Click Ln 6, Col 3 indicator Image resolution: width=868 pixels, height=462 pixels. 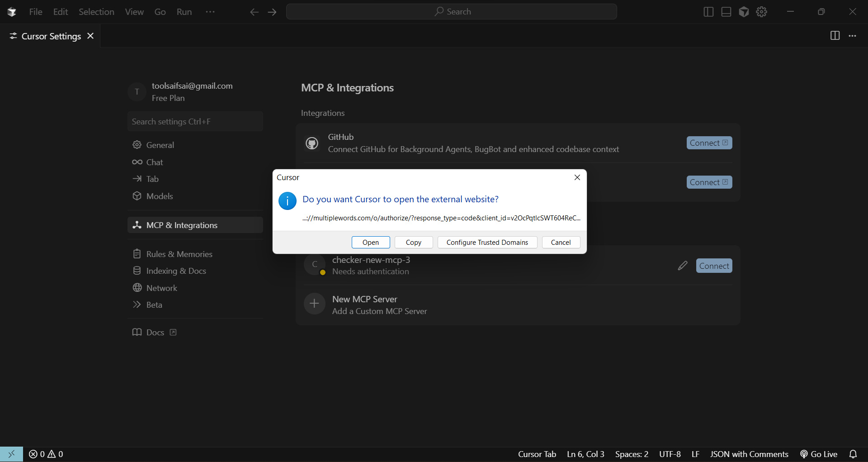(585, 454)
